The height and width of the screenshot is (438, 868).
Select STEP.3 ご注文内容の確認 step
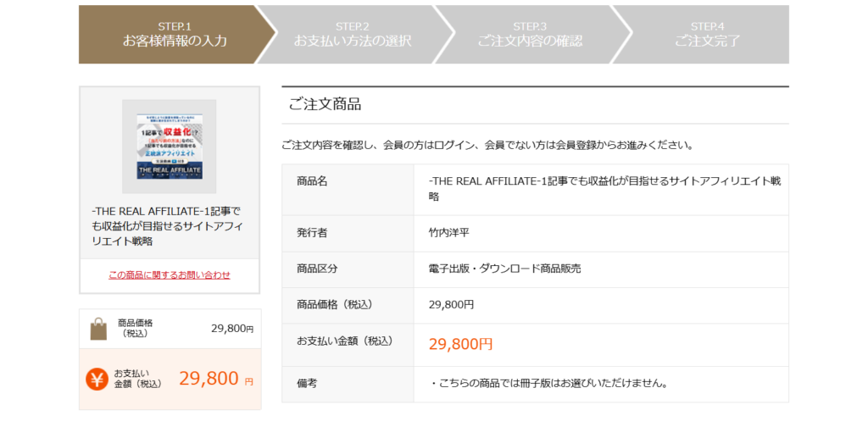click(x=530, y=34)
